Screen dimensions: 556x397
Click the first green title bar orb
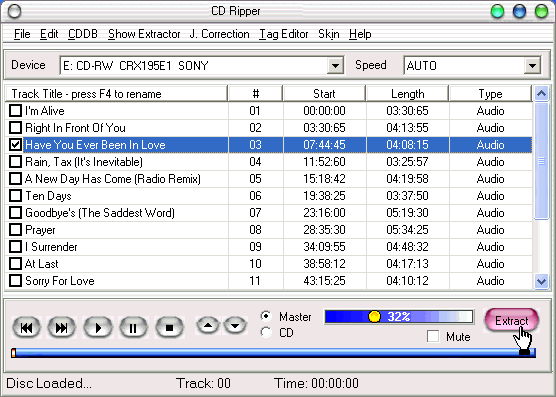click(497, 11)
